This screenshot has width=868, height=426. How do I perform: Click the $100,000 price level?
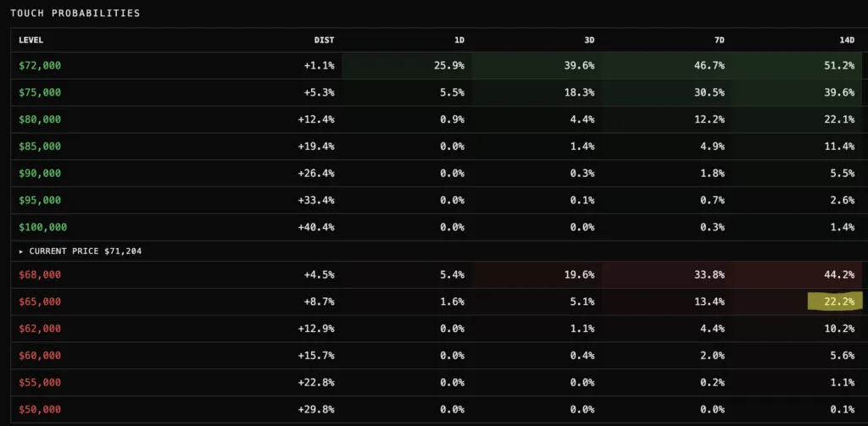42,227
